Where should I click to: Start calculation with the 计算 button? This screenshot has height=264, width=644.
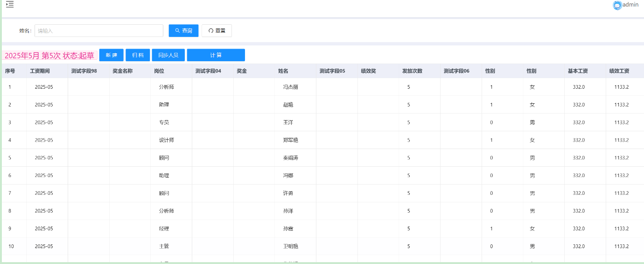[216, 55]
